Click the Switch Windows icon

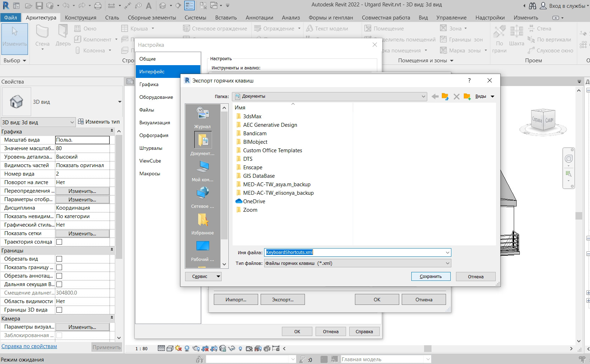[x=214, y=6]
